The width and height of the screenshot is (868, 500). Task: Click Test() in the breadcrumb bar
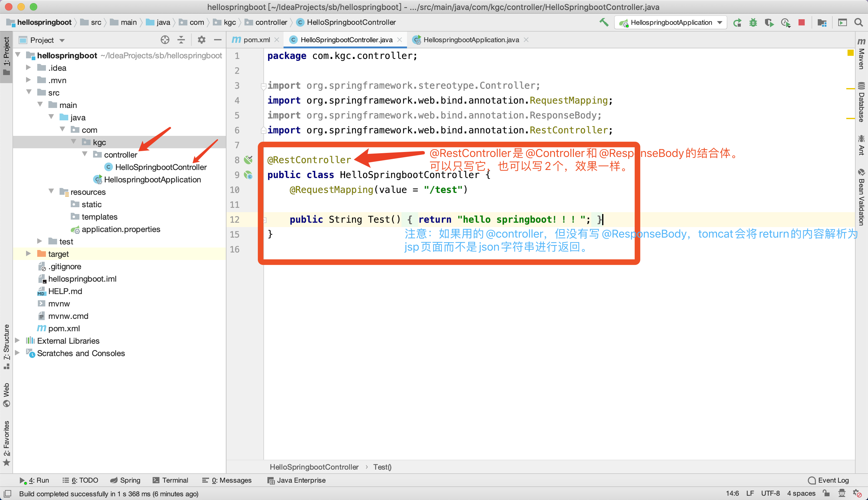(382, 467)
